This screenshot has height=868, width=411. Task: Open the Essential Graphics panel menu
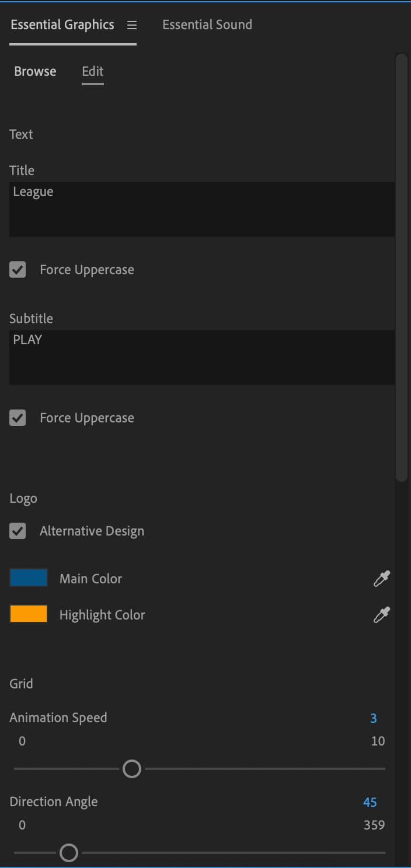click(131, 24)
